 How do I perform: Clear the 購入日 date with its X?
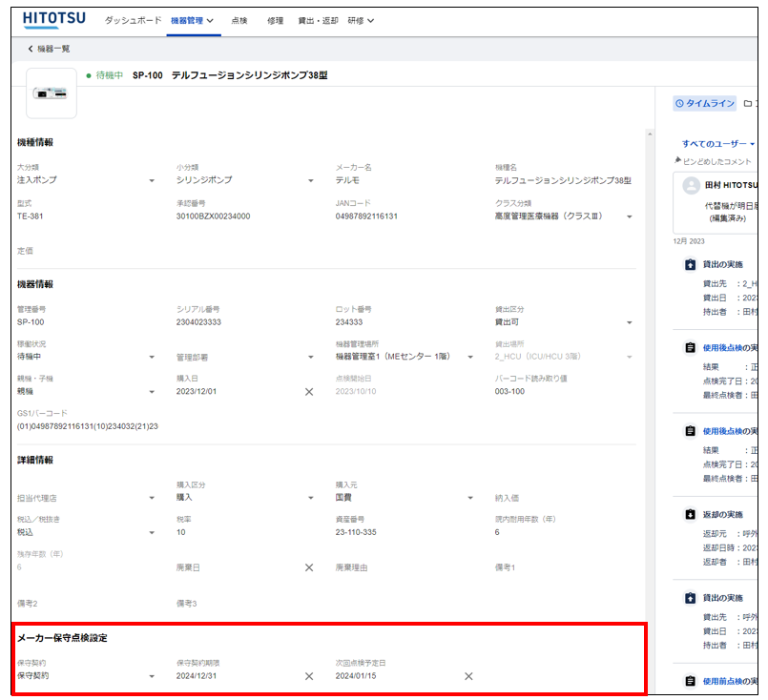tap(309, 392)
